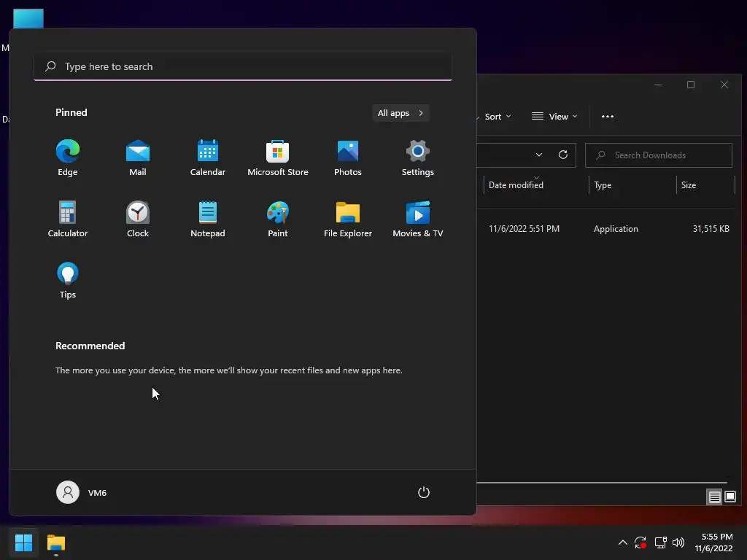Show All apps list
This screenshot has width=747, height=560.
click(400, 113)
